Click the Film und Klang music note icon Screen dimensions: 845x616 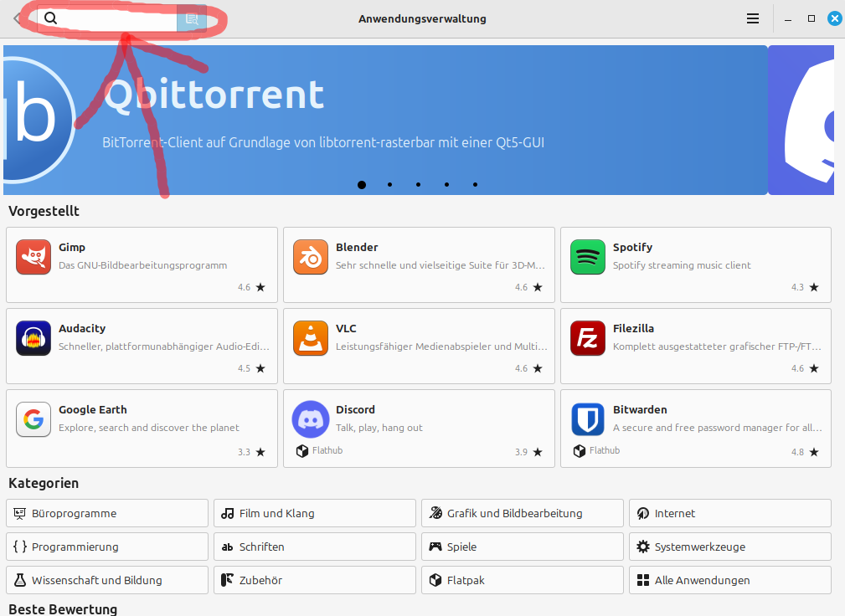(x=228, y=513)
